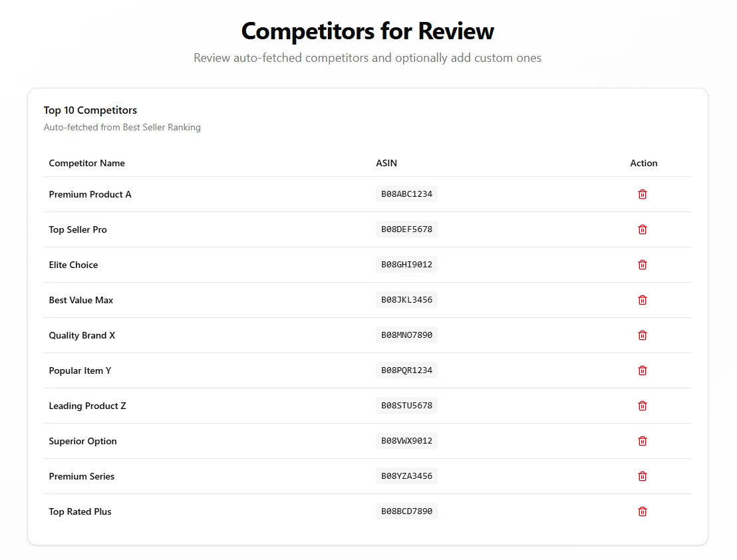Select the Popular Item Y name
Image resolution: width=737 pixels, height=560 pixels.
click(x=80, y=370)
